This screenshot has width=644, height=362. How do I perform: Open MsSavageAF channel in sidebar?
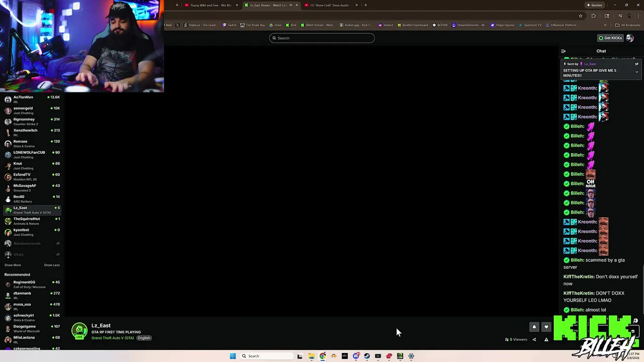pyautogui.click(x=31, y=188)
